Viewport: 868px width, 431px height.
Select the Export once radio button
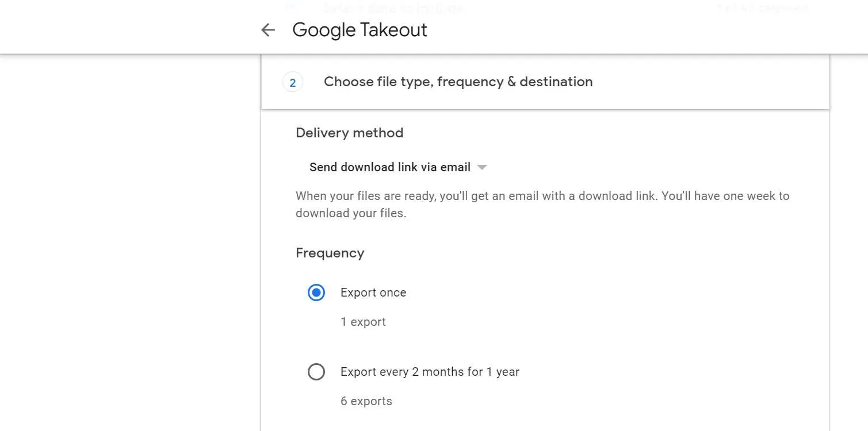click(x=316, y=293)
